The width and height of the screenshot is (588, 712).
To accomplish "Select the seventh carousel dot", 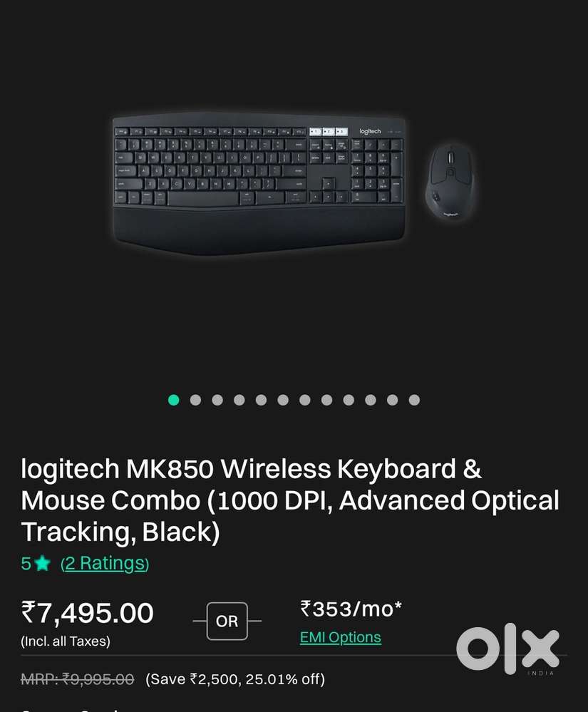I will [304, 400].
